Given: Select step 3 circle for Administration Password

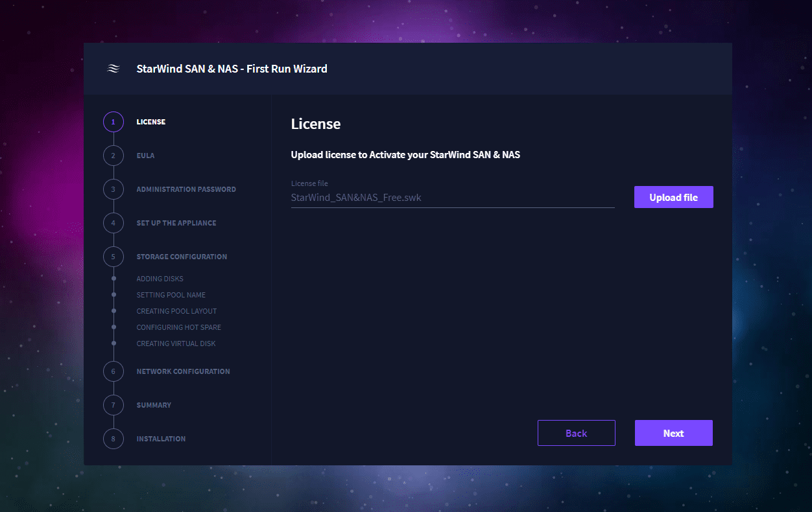Looking at the screenshot, I should (x=113, y=189).
